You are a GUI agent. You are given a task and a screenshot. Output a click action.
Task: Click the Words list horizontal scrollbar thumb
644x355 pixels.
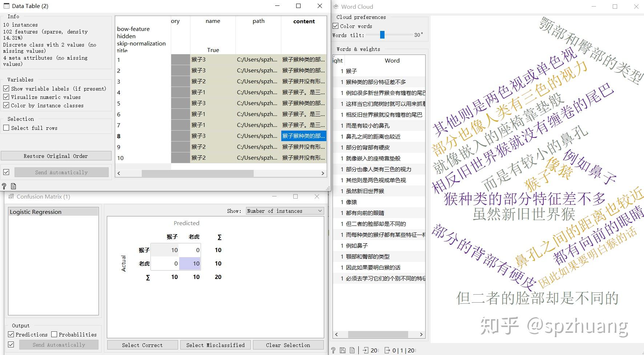point(378,334)
